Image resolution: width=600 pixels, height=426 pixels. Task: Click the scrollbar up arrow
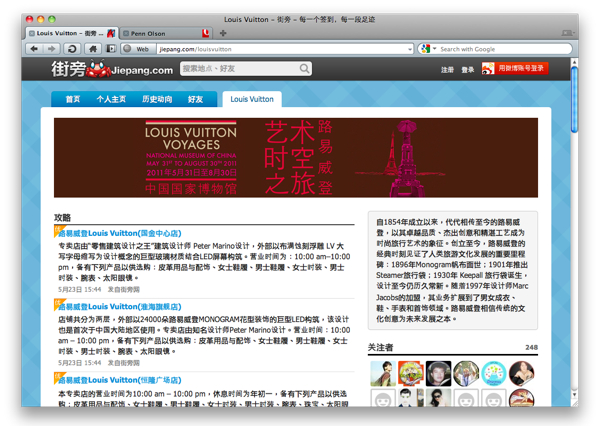click(574, 62)
